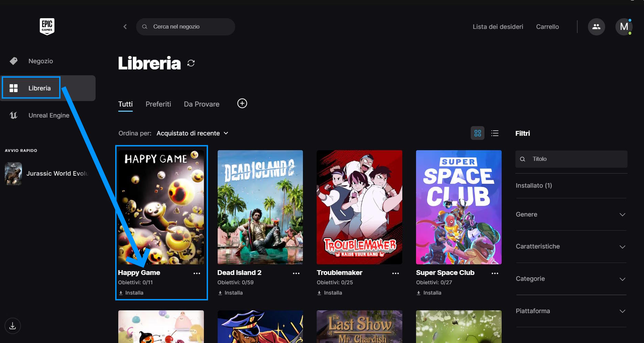Open Negozio in the sidebar
This screenshot has height=343, width=644.
click(41, 61)
